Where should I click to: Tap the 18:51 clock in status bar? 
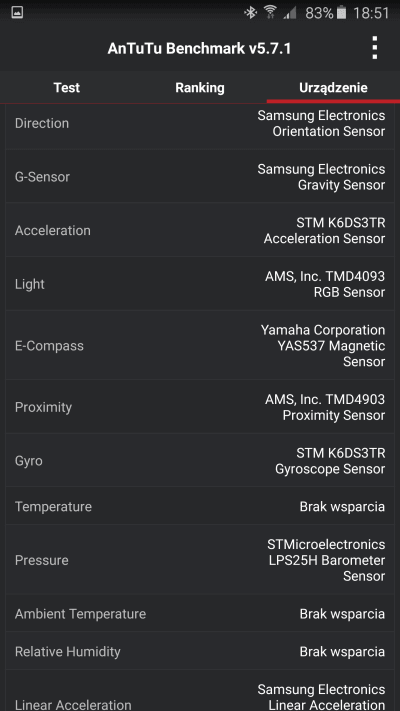pos(371,13)
